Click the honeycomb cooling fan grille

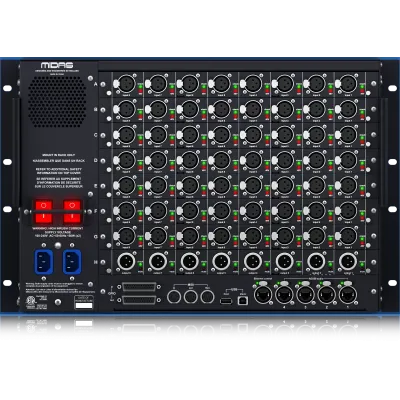(57, 102)
